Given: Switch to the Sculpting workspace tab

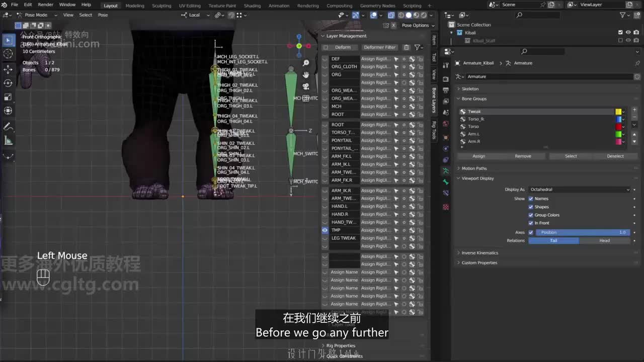Looking at the screenshot, I should (162, 6).
